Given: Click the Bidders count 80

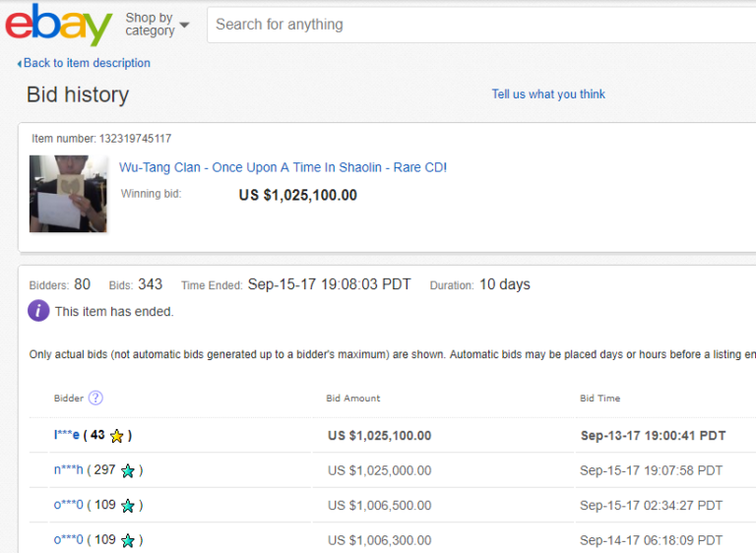Looking at the screenshot, I should coord(82,284).
